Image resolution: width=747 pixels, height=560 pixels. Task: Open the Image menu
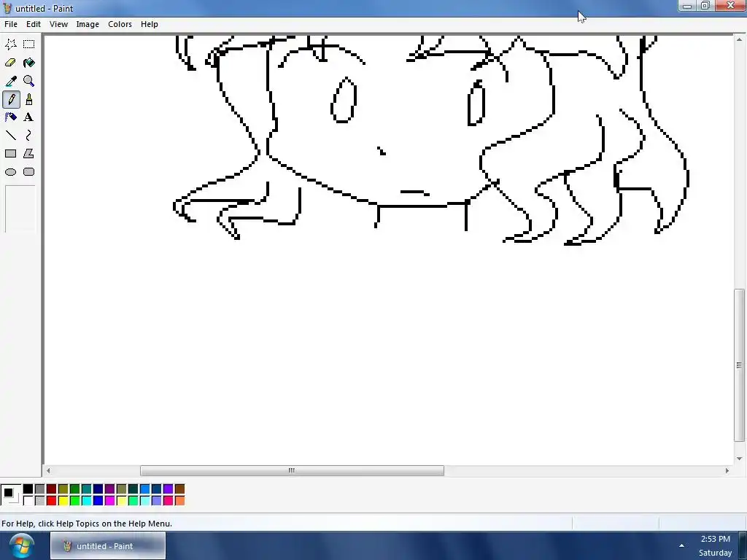pos(88,24)
